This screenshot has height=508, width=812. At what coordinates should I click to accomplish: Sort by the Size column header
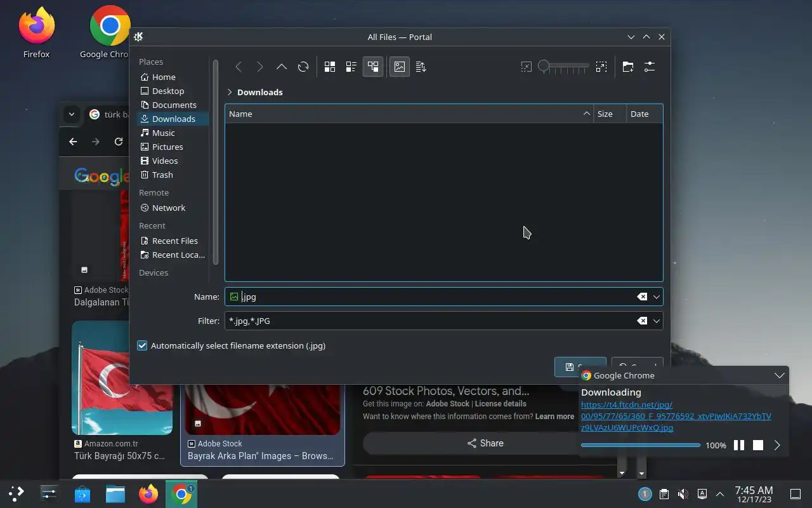pos(610,114)
